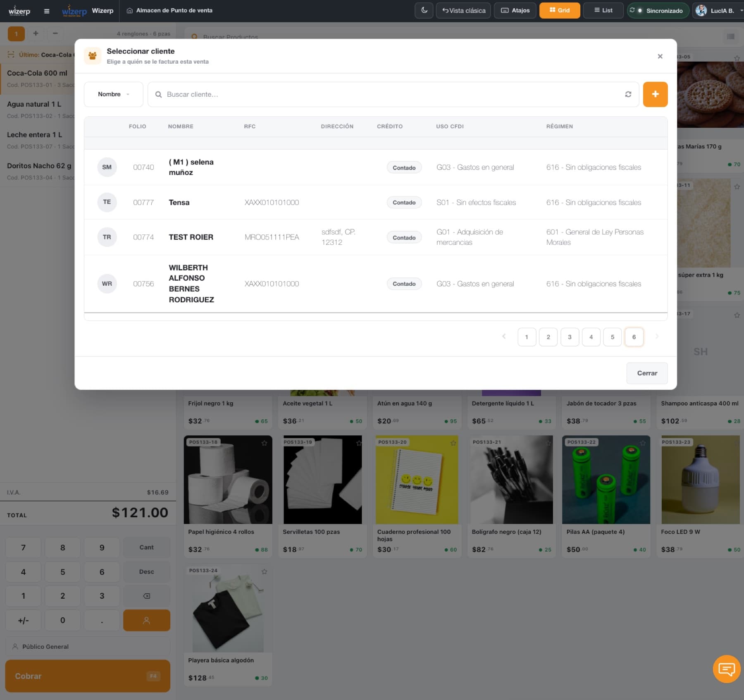
Task: Click the barcode scanner icon in search
Action: [730, 37]
